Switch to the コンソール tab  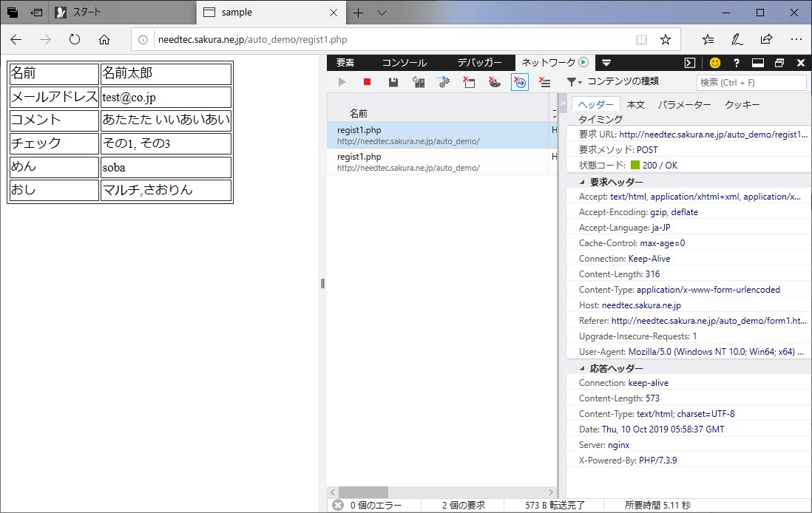click(x=404, y=63)
